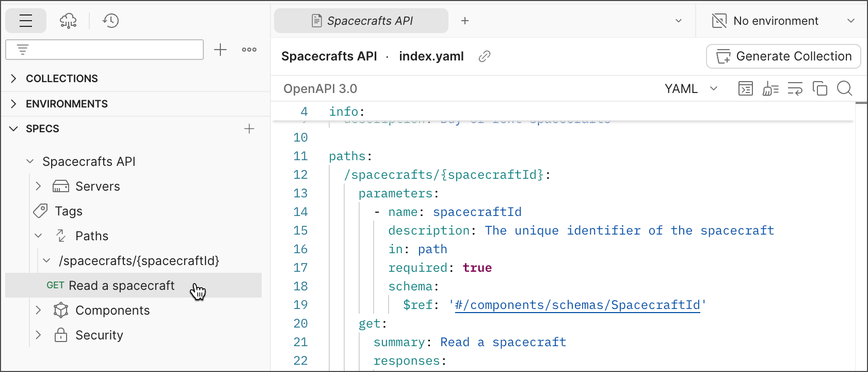Screen dimensions: 868x372
Task: Click the Security lock icon
Action: coord(61,335)
